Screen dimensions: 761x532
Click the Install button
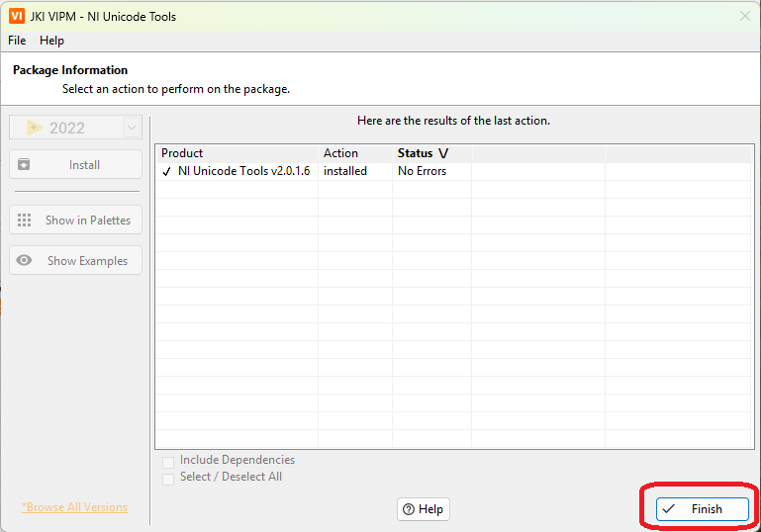coord(76,164)
